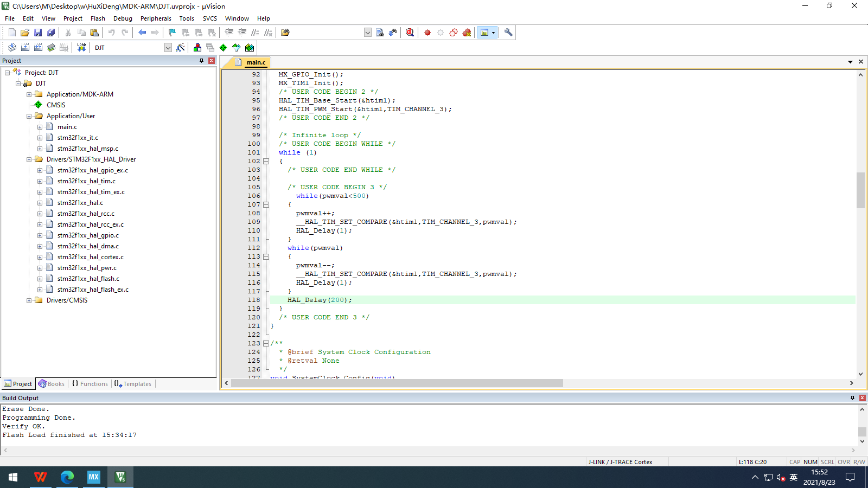This screenshot has width=868, height=488.
Task: Rebuild all target files via toolbar icon
Action: pyautogui.click(x=38, y=48)
